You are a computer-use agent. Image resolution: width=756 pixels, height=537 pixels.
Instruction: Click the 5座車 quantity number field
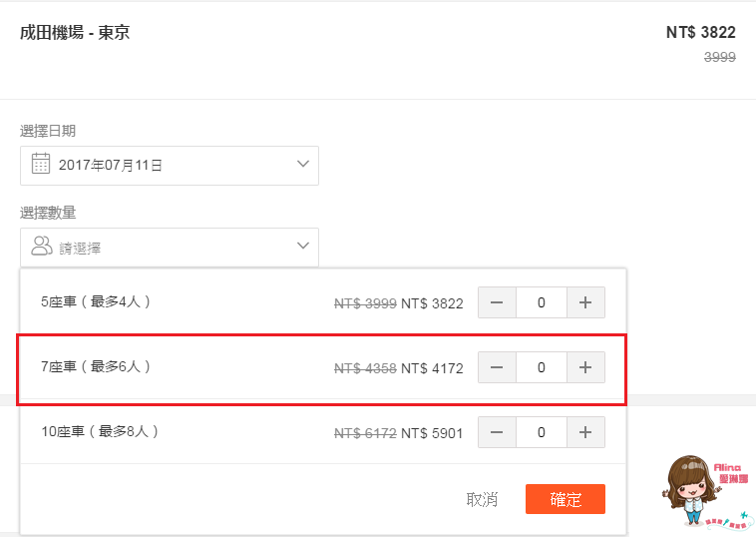coord(542,302)
